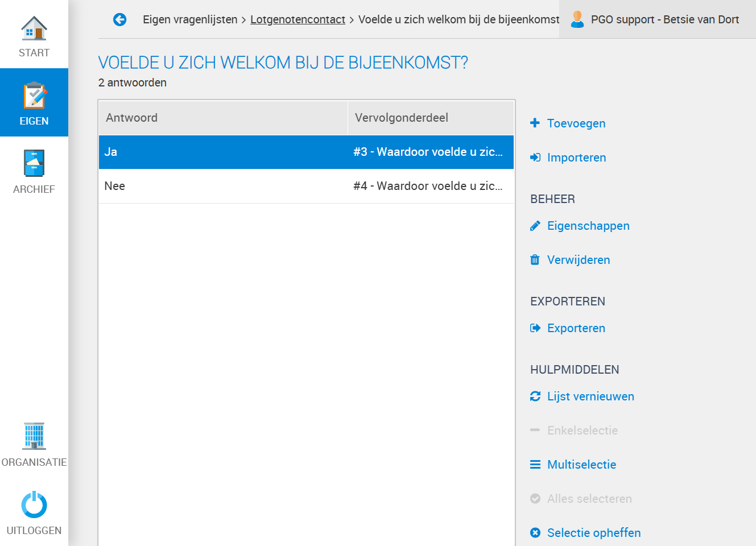The width and height of the screenshot is (756, 546).
Task: Open the START menu item label
Action: (x=34, y=53)
